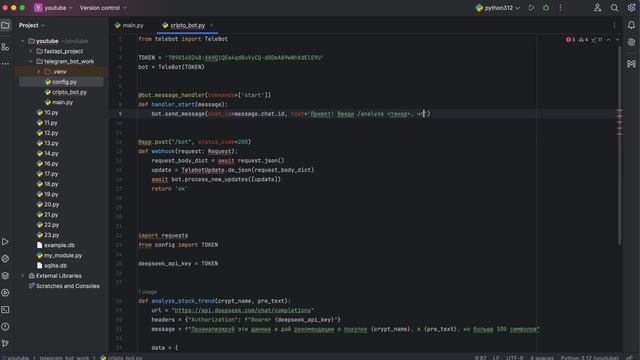This screenshot has width=640, height=360.
Task: Select Scratches and Consoles node
Action: point(64,286)
